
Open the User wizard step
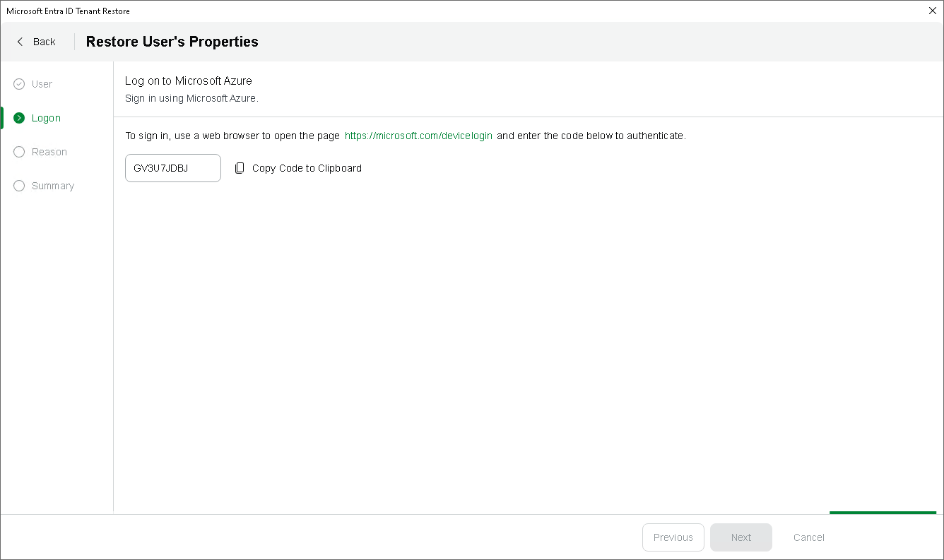pos(42,84)
